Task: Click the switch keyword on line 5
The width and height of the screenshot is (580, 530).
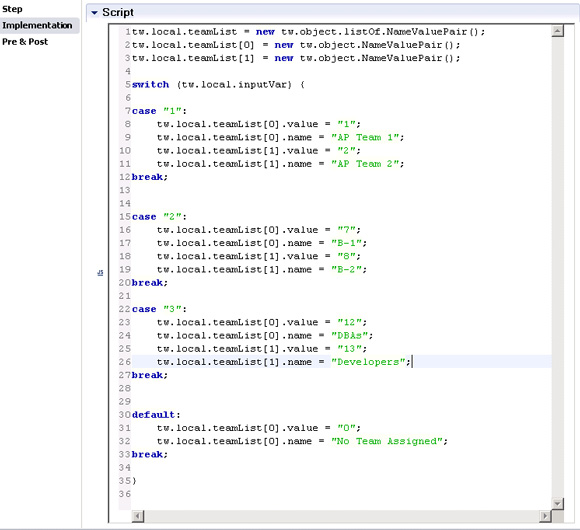Action: [x=151, y=85]
